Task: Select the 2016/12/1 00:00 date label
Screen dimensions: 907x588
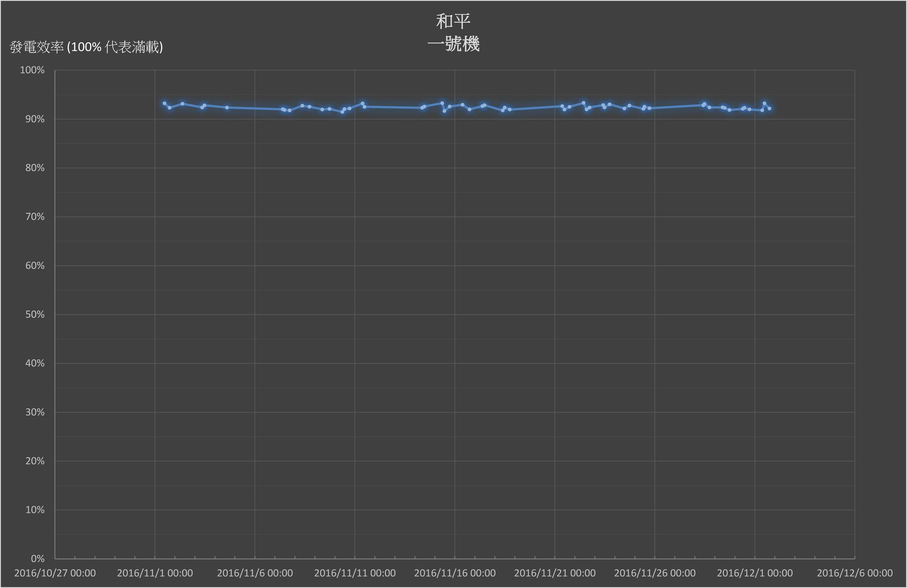Action: tap(755, 573)
